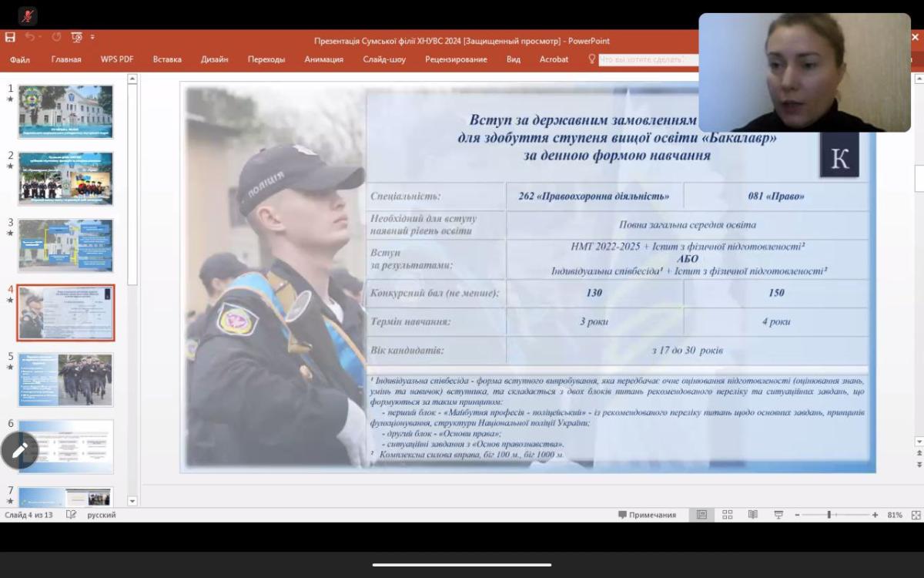Image resolution: width=924 pixels, height=578 pixels.
Task: Open the Дизайн ribbon tab
Action: point(215,59)
